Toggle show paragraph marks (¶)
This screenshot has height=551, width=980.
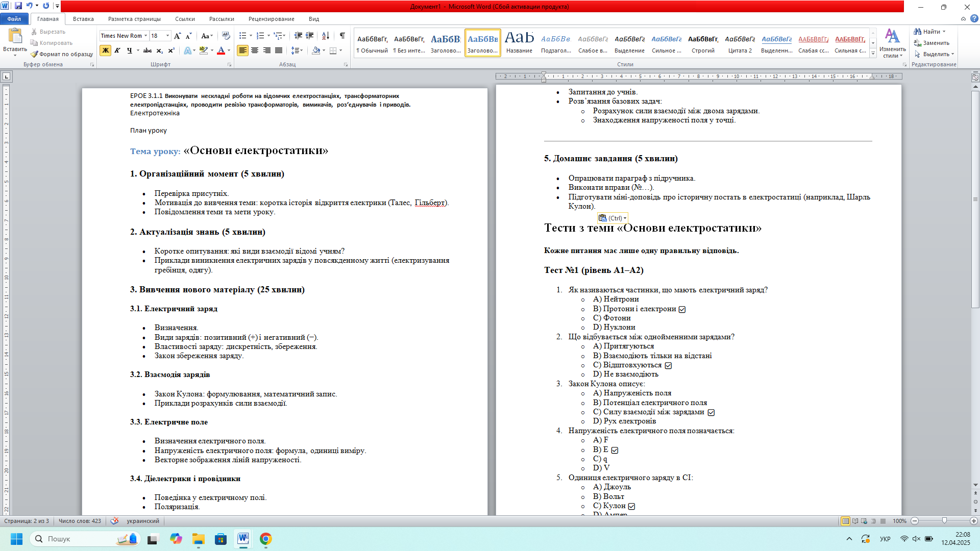(342, 36)
